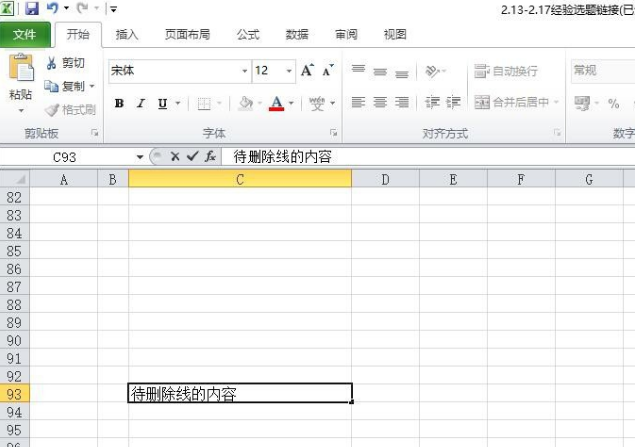The height and width of the screenshot is (447, 635).
Task: Undo the last action
Action: point(52,8)
